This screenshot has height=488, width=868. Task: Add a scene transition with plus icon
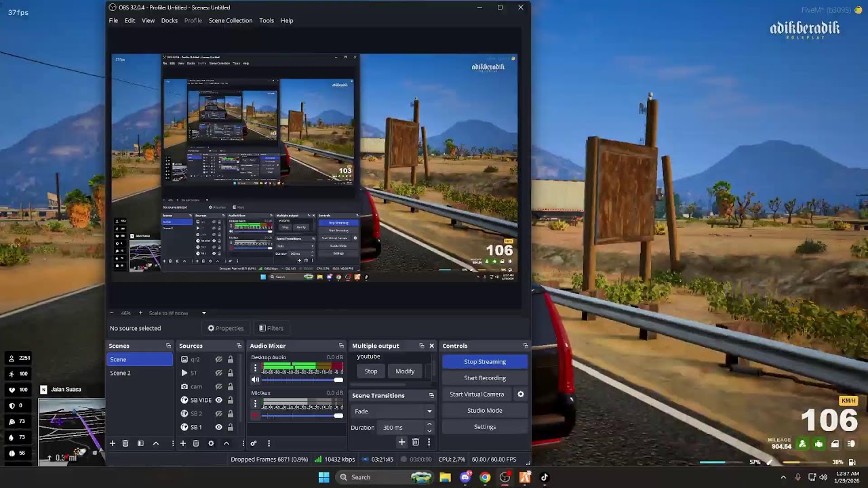click(401, 442)
